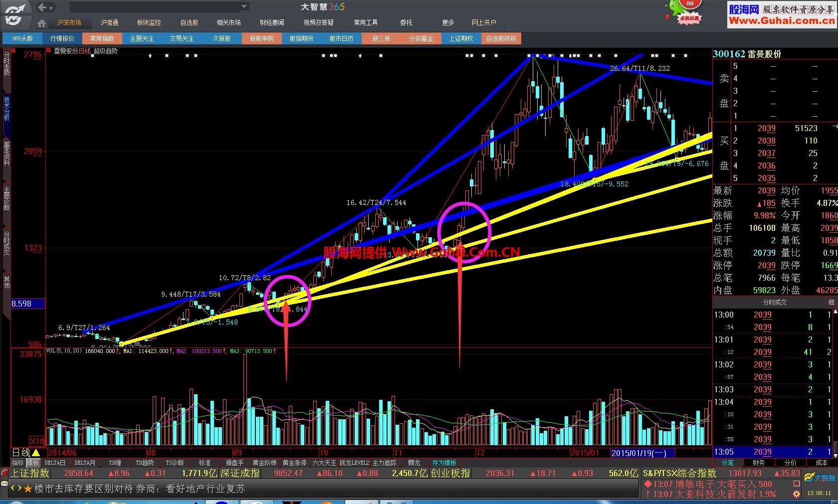The width and height of the screenshot is (838, 504).
Task: Click the 日线 period label in chart header
Action: [85, 51]
